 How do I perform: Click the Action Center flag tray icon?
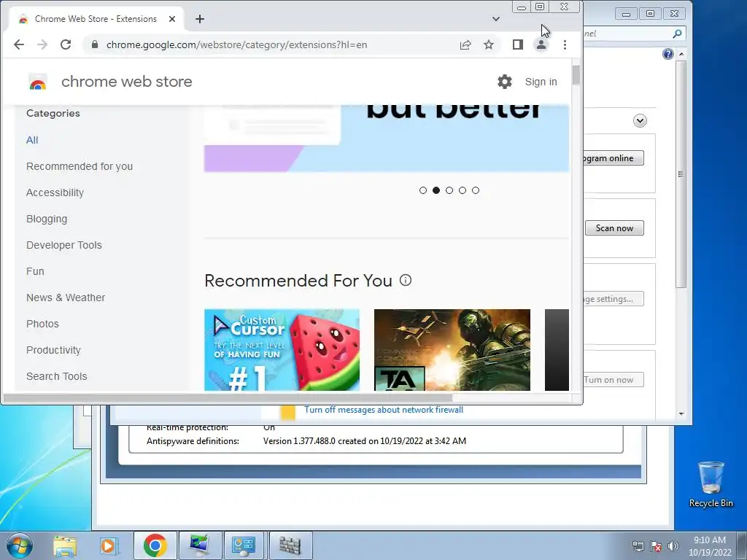pos(656,546)
